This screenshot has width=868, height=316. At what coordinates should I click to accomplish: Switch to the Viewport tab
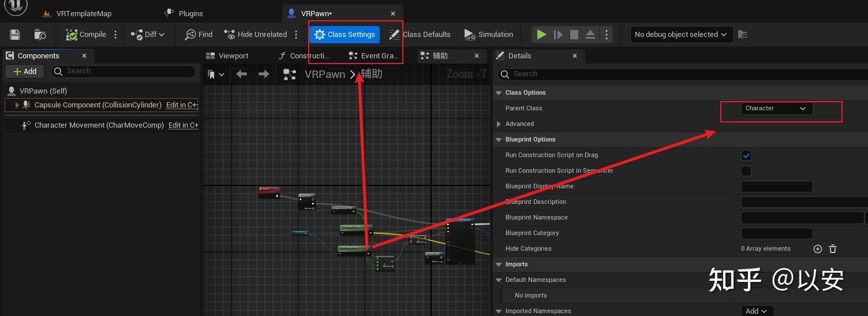(x=227, y=56)
